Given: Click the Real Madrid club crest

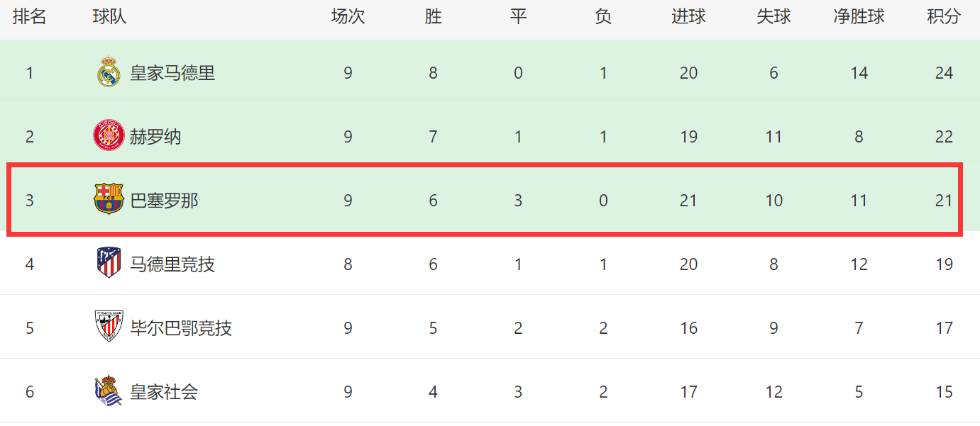Looking at the screenshot, I should (109, 72).
